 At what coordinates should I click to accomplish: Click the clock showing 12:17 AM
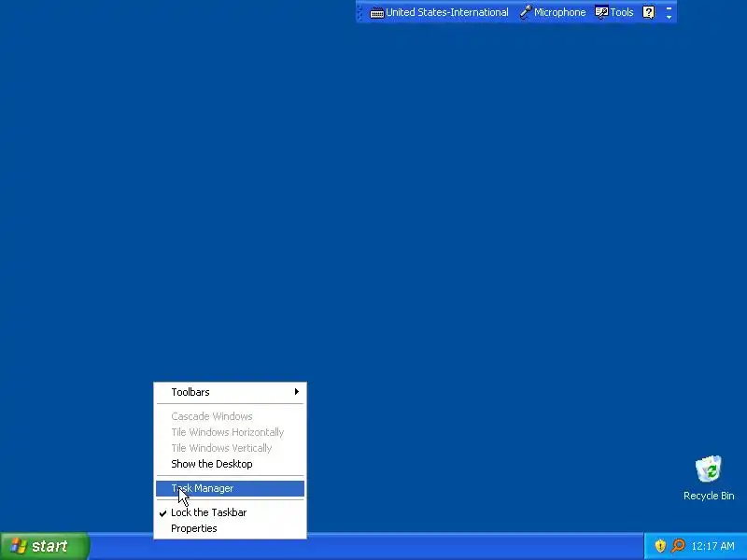[712, 546]
